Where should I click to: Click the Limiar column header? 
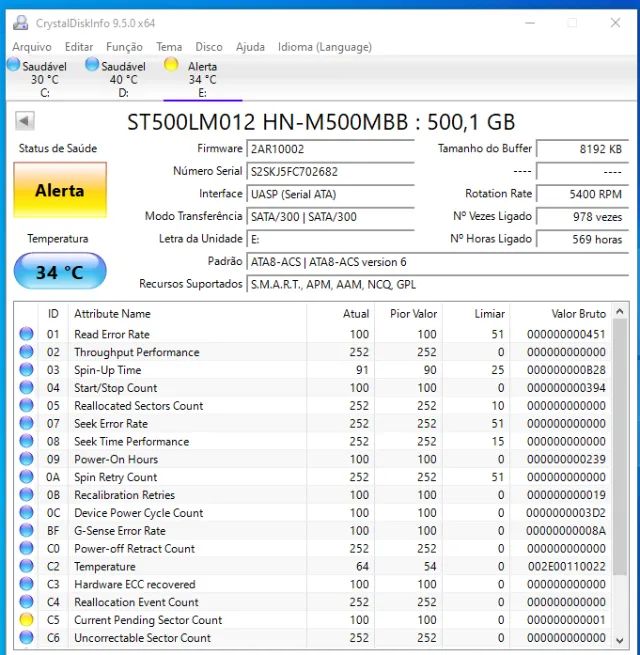[x=476, y=314]
